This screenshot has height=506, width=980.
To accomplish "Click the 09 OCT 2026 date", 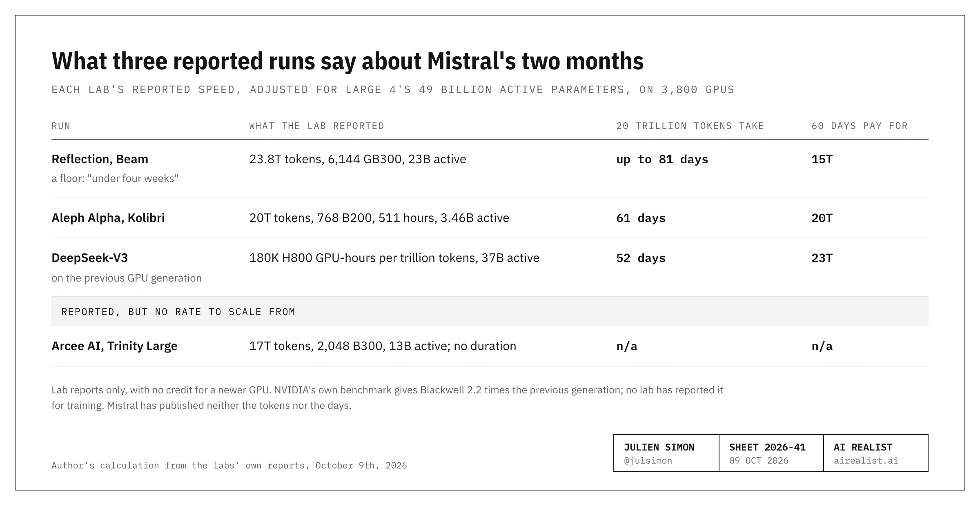I will [759, 461].
